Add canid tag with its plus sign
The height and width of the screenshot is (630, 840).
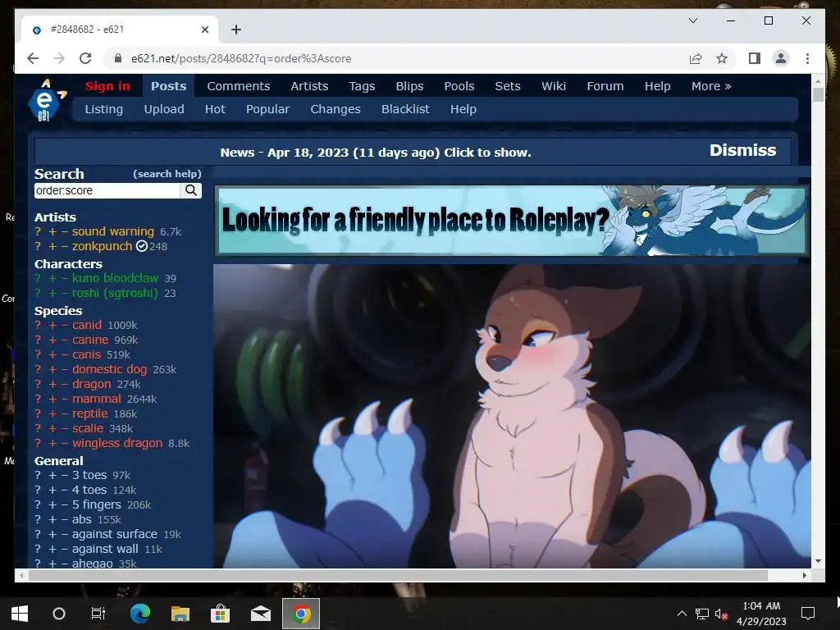[52, 325]
